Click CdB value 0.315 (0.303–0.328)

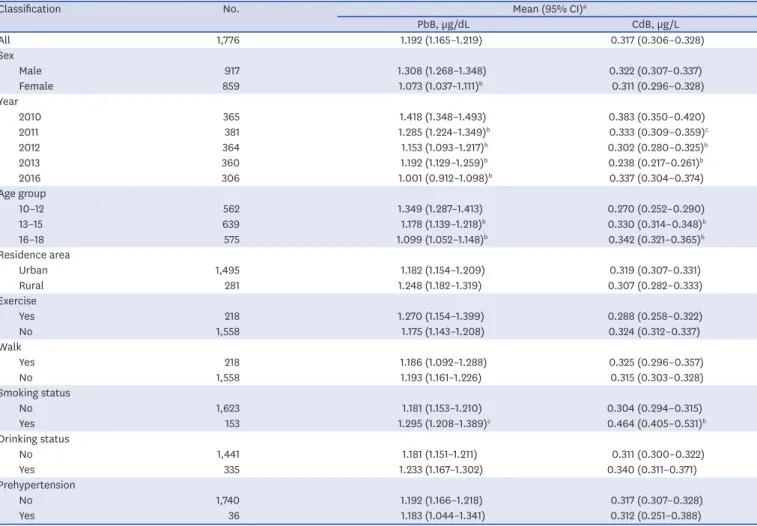[x=657, y=378]
